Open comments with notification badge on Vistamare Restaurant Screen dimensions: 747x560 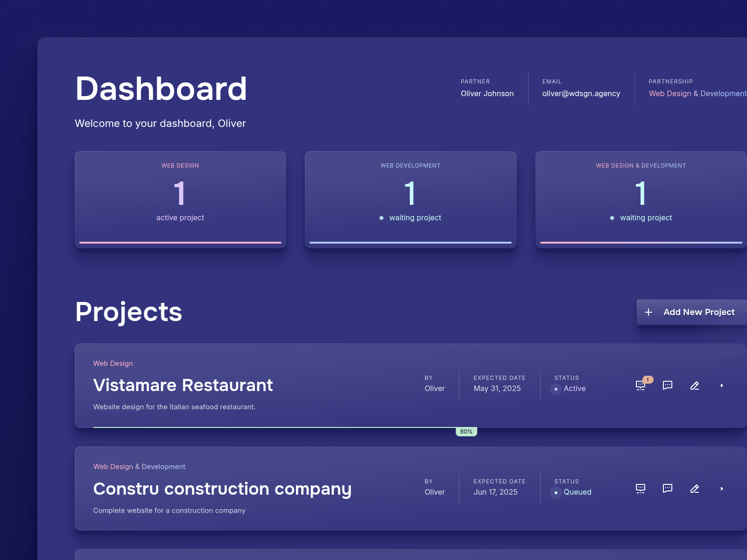(x=640, y=386)
